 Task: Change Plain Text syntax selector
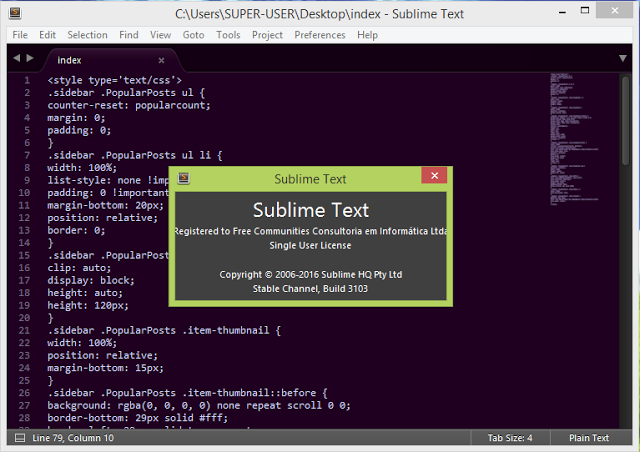pyautogui.click(x=589, y=438)
